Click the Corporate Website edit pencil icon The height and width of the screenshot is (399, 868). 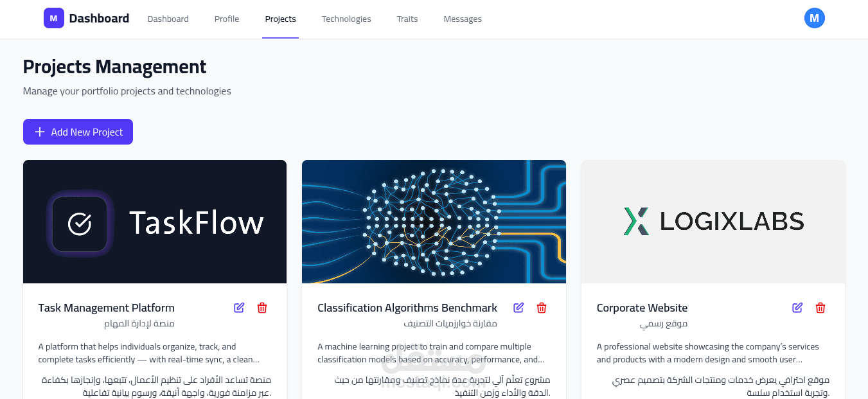point(797,308)
